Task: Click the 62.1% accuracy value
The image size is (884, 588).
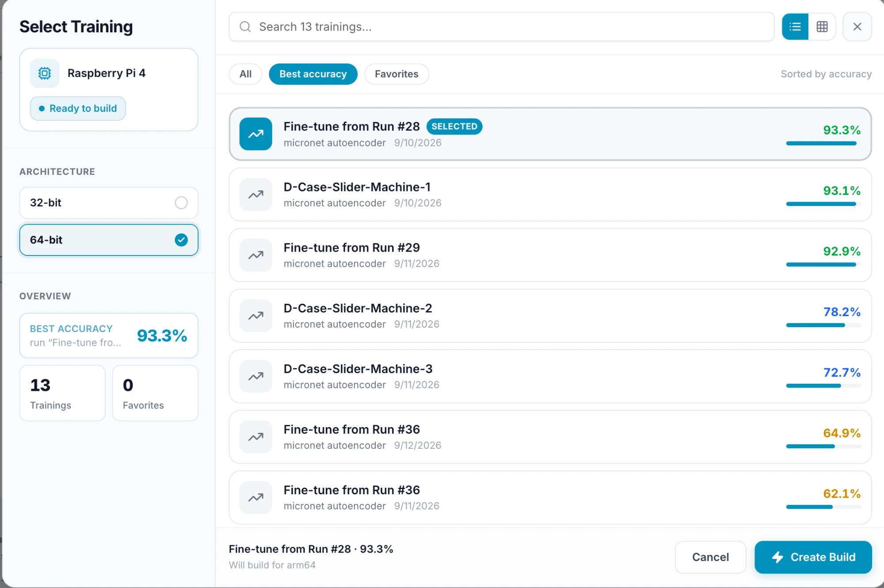Action: point(842,493)
